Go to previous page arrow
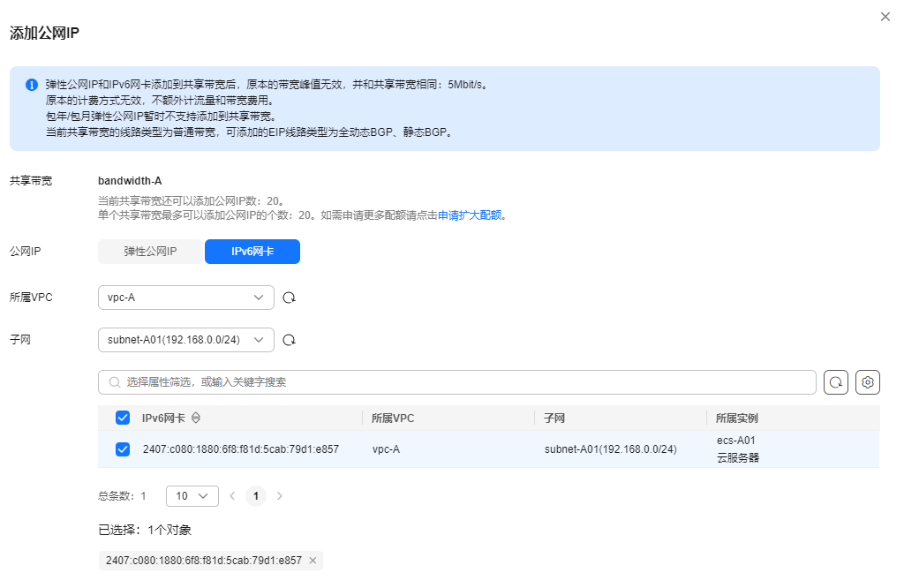This screenshot has width=904, height=588. [232, 496]
